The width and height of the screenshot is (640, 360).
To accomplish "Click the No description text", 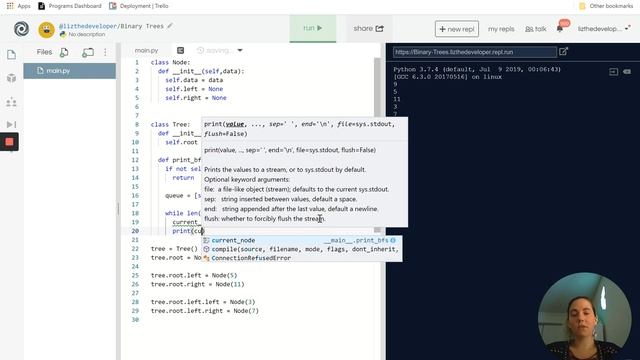I will pos(87,34).
